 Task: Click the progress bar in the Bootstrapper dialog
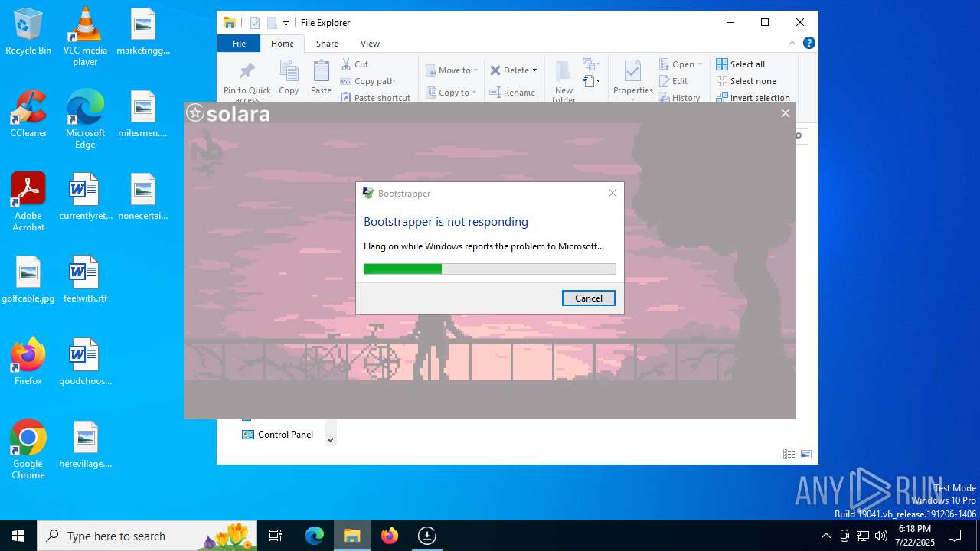point(489,269)
